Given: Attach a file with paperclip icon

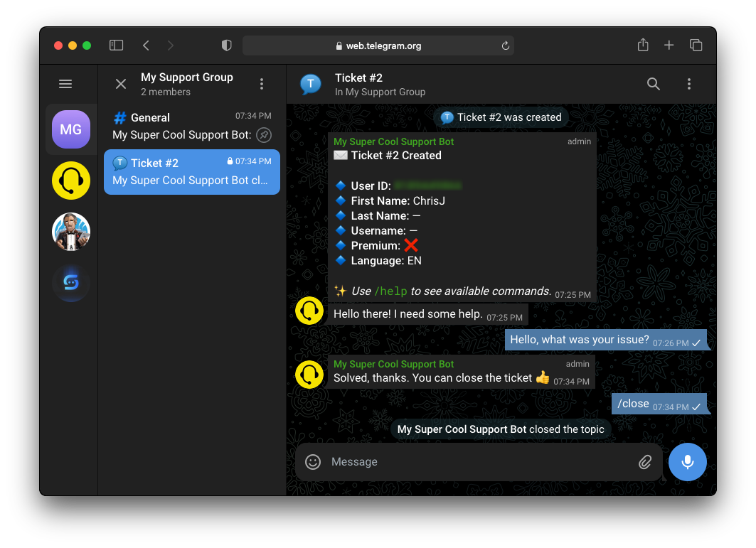Looking at the screenshot, I should tap(645, 462).
